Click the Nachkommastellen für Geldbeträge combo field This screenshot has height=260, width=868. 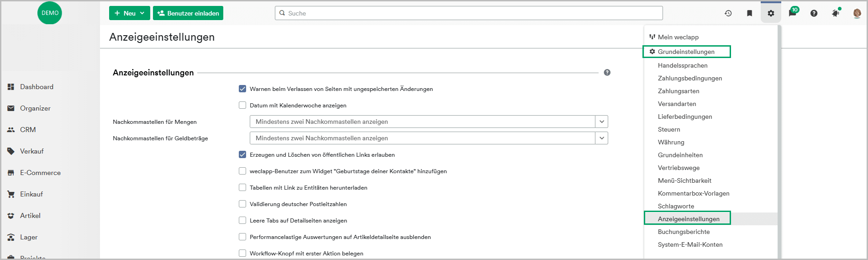pyautogui.click(x=429, y=138)
